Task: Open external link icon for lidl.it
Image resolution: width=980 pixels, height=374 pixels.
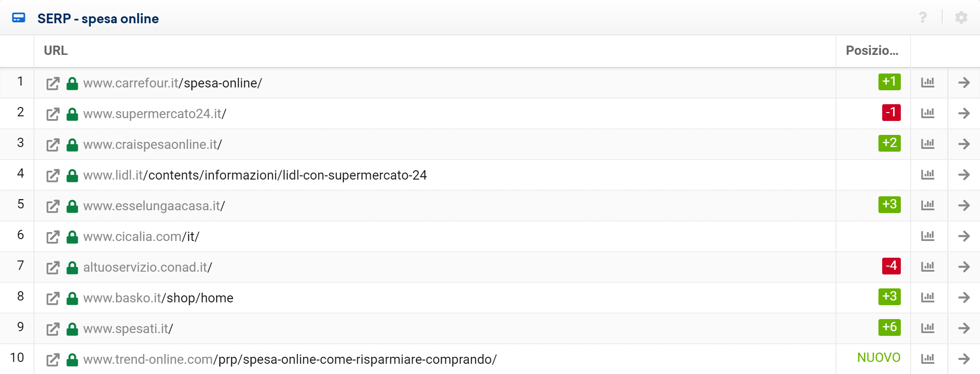Action: pyautogui.click(x=53, y=175)
